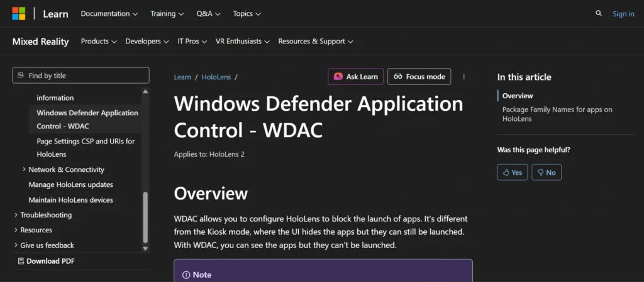Click the Microsoft logo icon
This screenshot has width=644, height=282.
tap(18, 14)
